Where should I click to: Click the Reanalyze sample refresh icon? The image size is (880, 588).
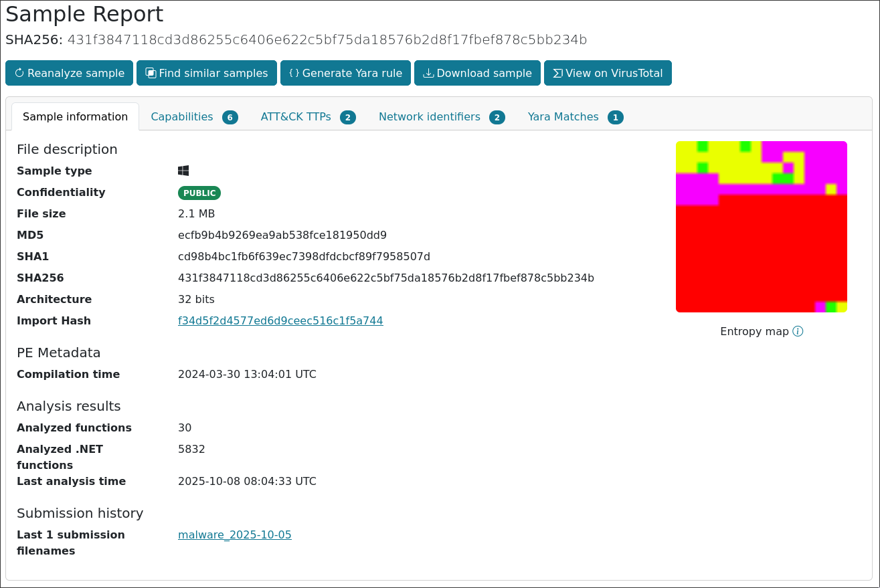19,73
